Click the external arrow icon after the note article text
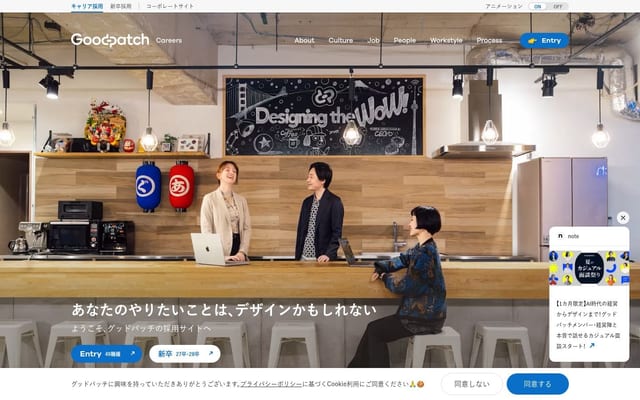This screenshot has width=640, height=400. 592,346
